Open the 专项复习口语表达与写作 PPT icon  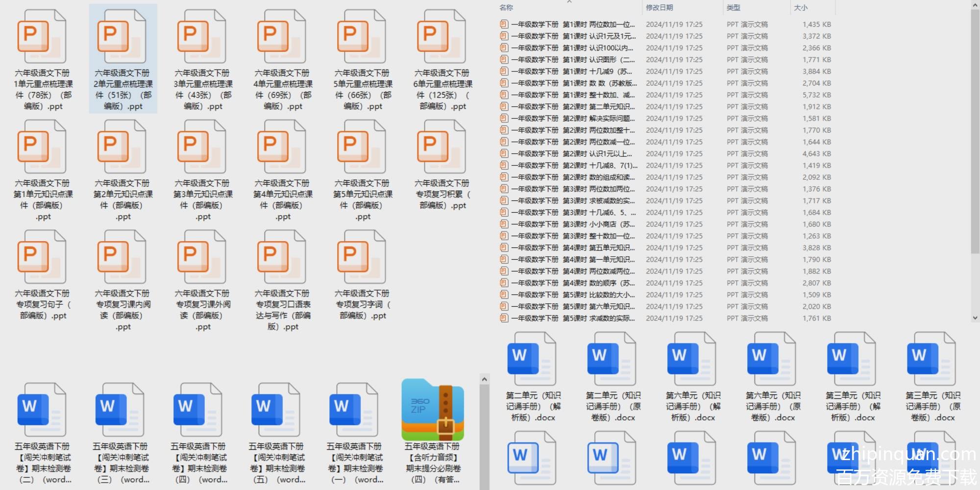(282, 258)
